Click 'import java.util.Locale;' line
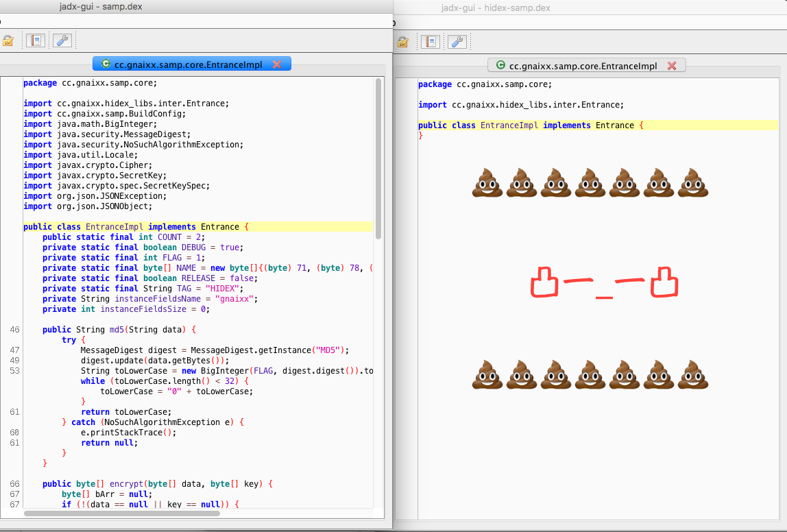The height and width of the screenshot is (532, 787). click(81, 155)
